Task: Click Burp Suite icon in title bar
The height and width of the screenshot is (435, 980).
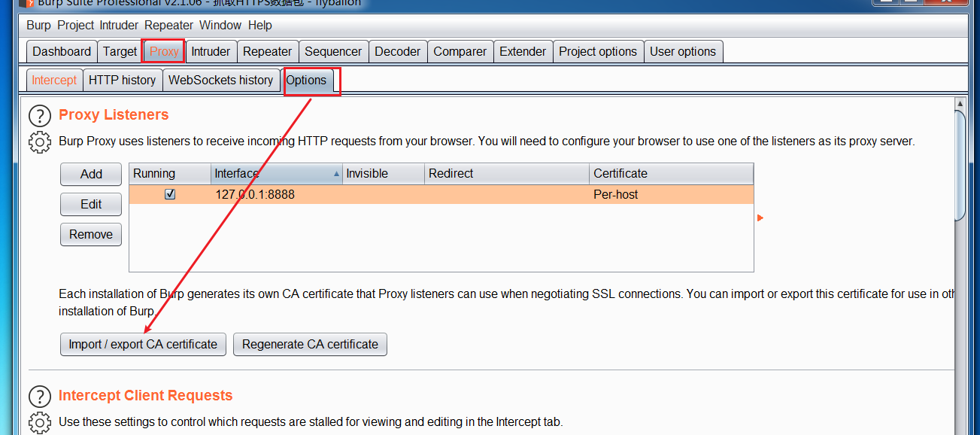Action: coord(26,3)
